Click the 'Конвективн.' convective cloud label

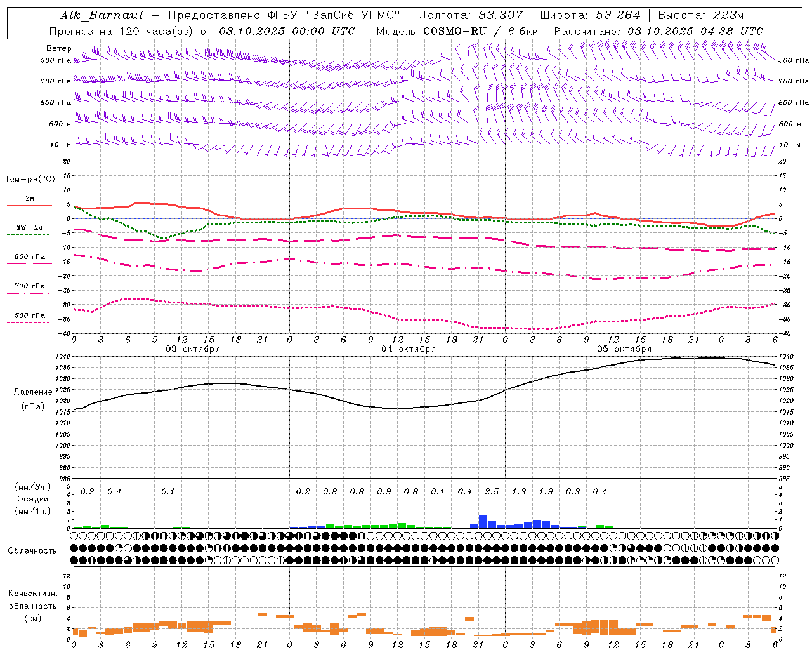click(33, 594)
